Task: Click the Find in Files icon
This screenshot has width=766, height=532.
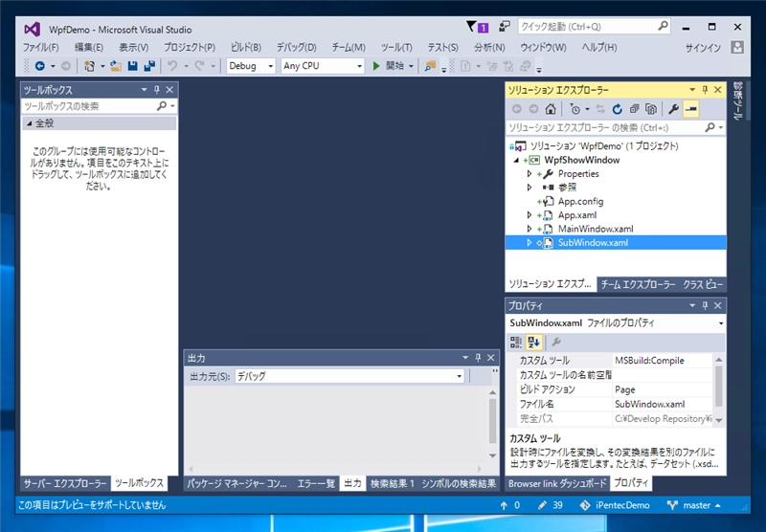Action: coord(430,66)
